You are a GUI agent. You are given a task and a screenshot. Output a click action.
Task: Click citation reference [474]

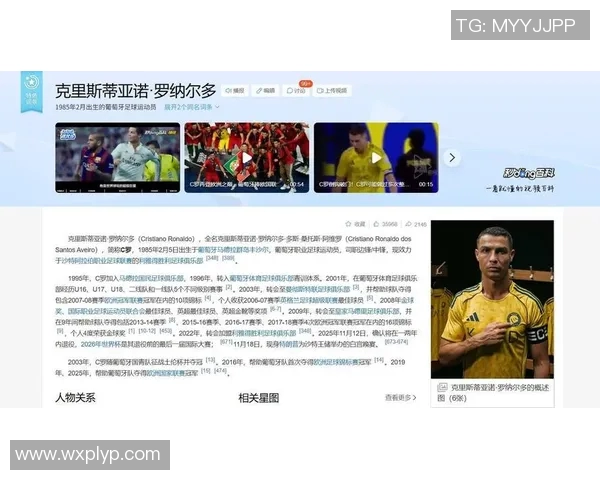(x=220, y=371)
